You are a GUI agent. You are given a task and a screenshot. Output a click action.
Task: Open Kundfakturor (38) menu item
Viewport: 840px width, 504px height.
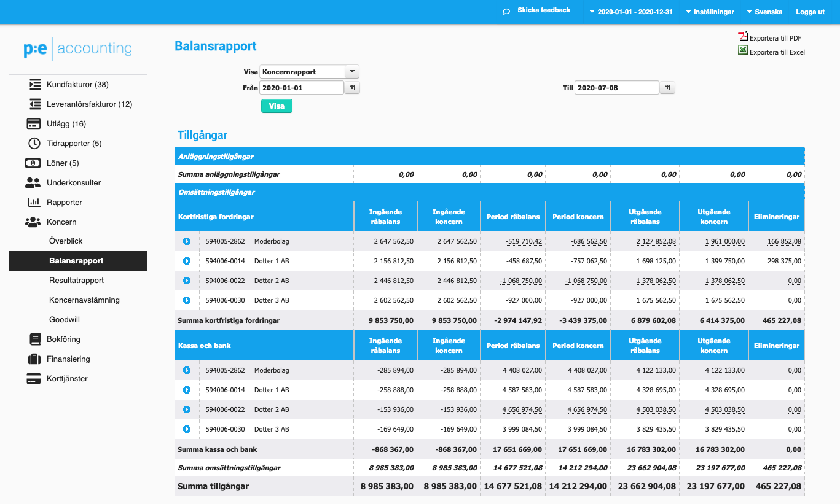tap(77, 85)
